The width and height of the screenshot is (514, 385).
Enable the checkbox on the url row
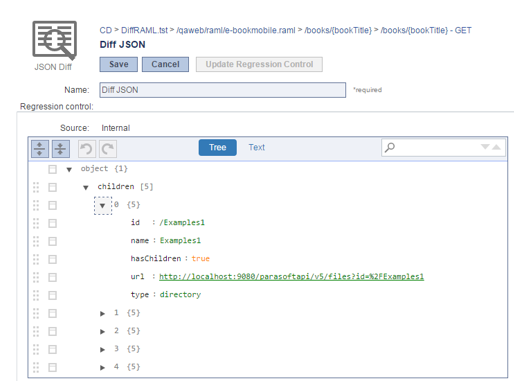[52, 277]
